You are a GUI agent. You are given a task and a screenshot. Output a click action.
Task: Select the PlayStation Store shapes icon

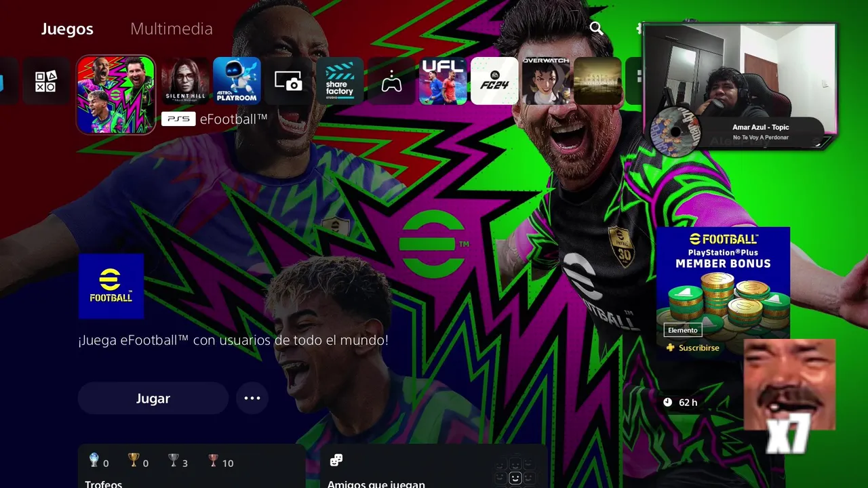click(x=45, y=81)
